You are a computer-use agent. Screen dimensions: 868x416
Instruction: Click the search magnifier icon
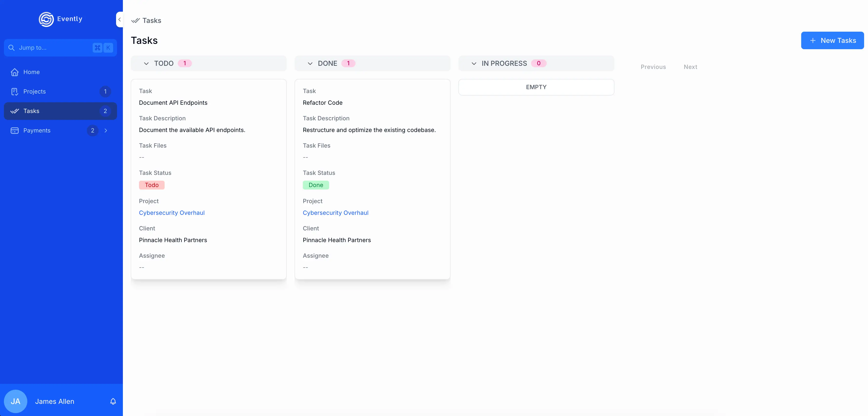11,48
